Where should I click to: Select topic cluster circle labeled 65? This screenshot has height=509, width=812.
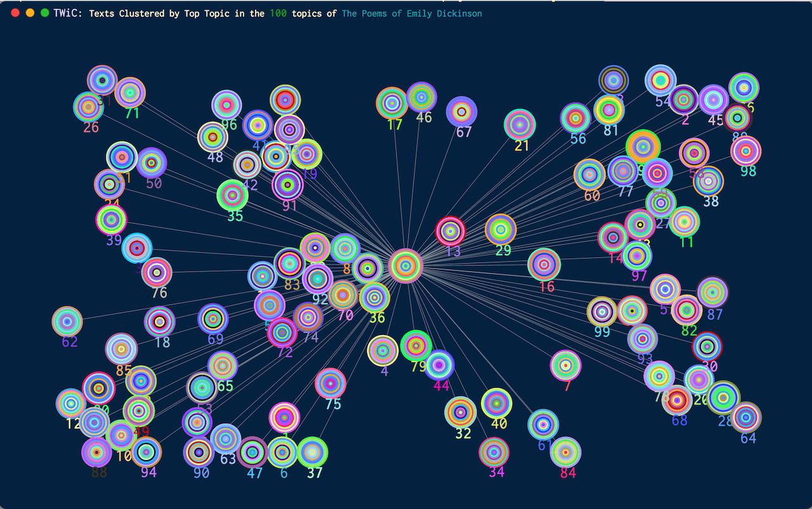tap(223, 366)
